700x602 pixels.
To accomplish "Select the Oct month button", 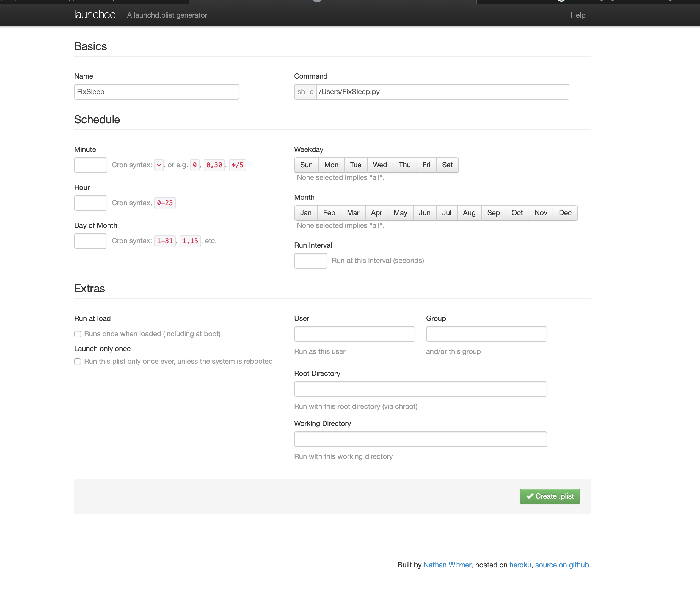I will coord(517,213).
